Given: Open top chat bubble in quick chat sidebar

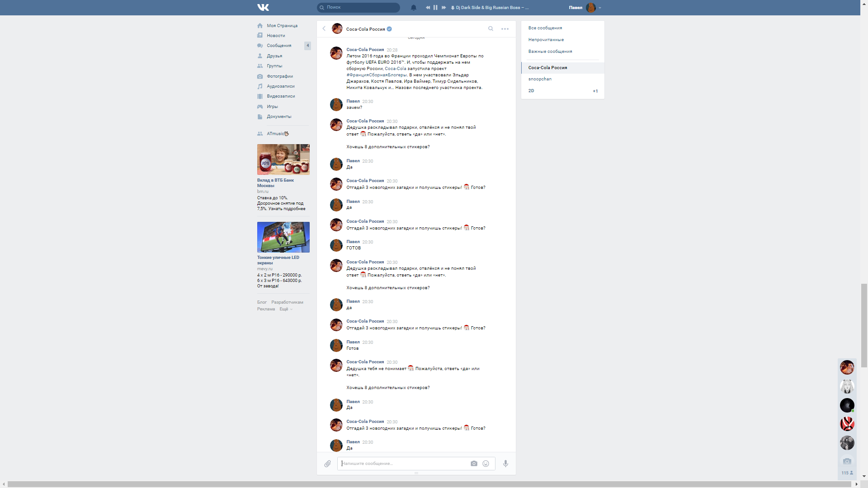Looking at the screenshot, I should tap(847, 367).
